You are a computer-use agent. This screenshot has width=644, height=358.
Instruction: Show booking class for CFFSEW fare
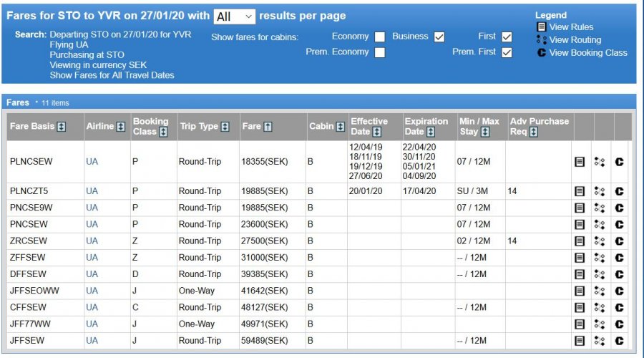pyautogui.click(x=620, y=307)
